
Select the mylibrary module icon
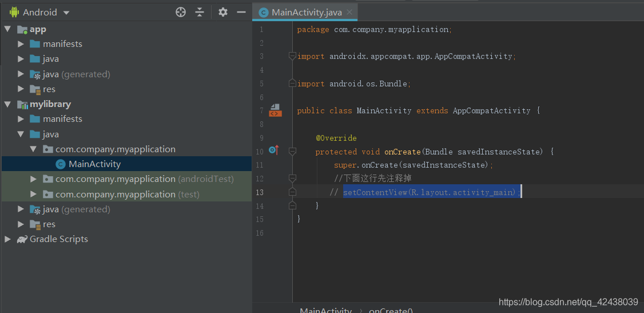22,105
